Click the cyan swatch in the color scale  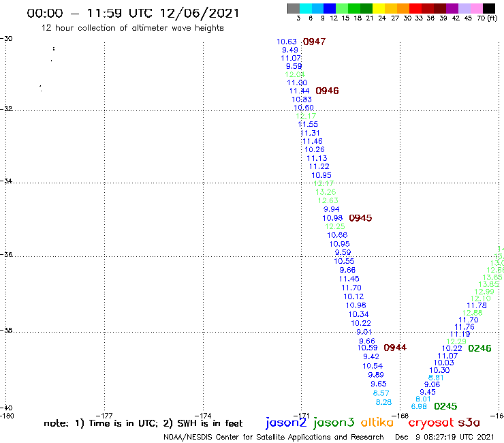coord(305,8)
